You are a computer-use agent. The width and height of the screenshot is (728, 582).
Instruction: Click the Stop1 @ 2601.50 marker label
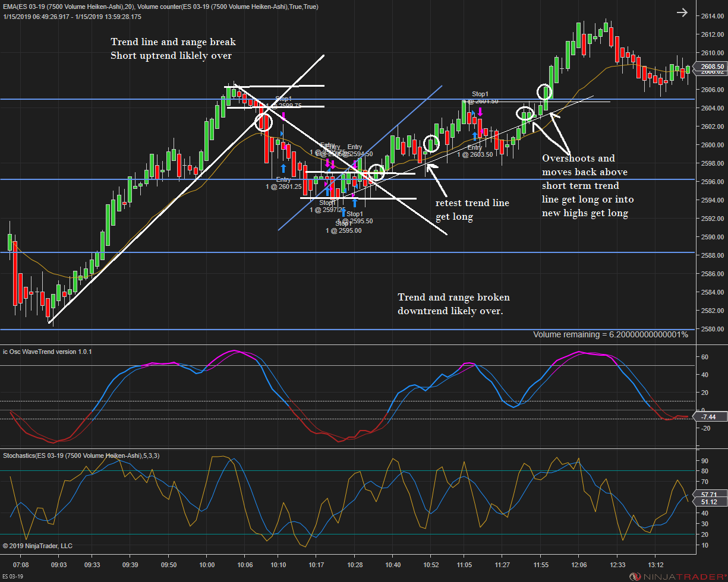480,97
